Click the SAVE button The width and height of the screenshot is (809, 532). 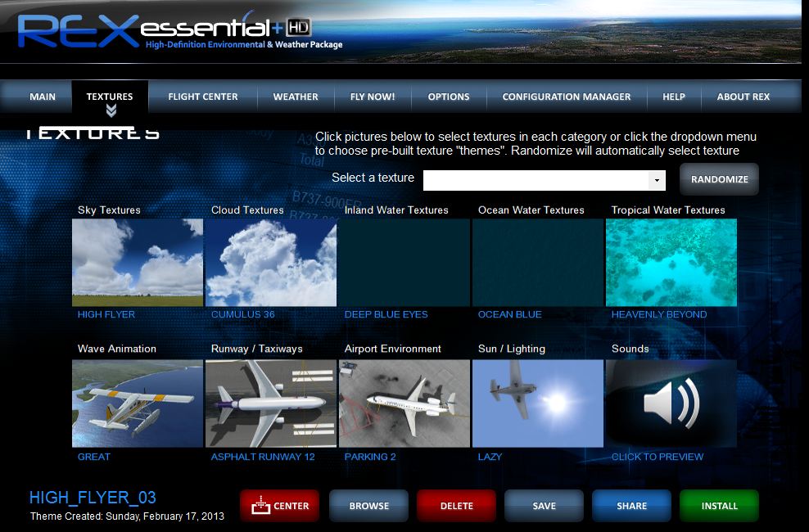point(544,506)
